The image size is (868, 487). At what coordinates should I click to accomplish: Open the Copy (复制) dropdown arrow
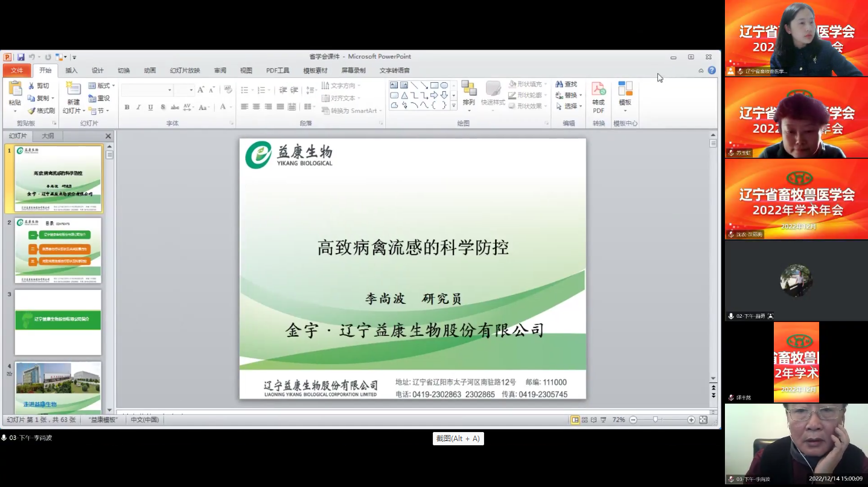tap(53, 98)
